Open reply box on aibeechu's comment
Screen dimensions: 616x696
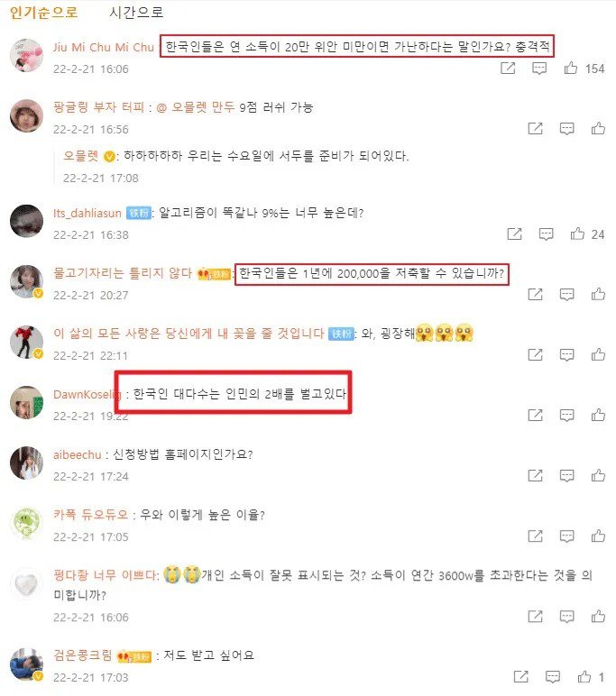(566, 476)
